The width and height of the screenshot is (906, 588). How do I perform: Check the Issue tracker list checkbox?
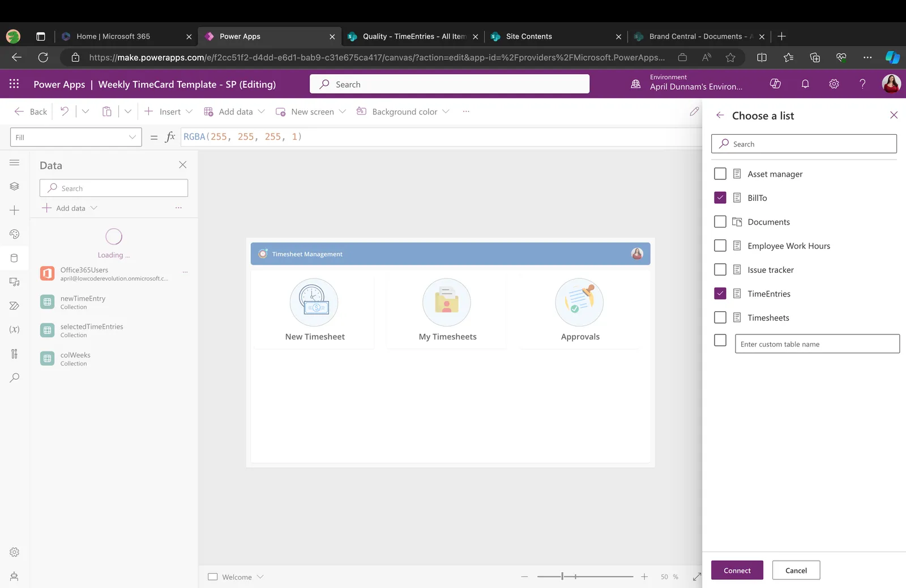click(720, 269)
